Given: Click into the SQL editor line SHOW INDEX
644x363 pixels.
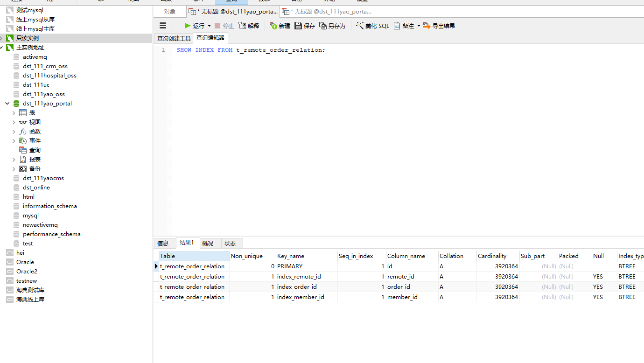Looking at the screenshot, I should pos(251,50).
